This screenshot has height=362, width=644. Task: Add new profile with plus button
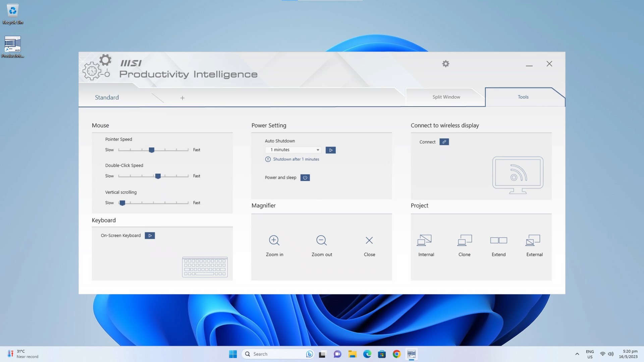(x=182, y=98)
